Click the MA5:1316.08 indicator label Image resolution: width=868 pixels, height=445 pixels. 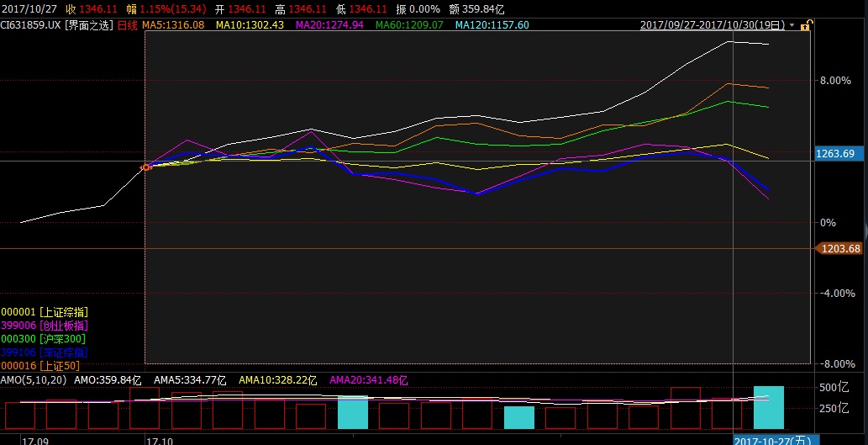(174, 25)
